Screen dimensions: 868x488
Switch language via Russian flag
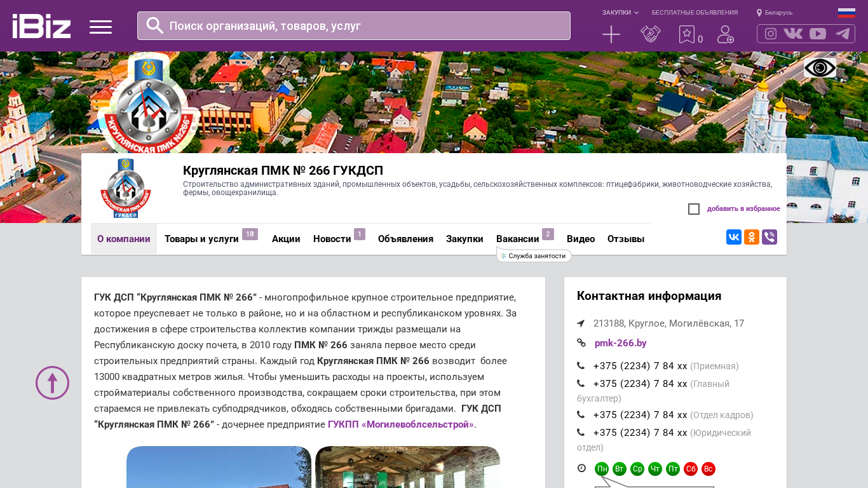846,13
